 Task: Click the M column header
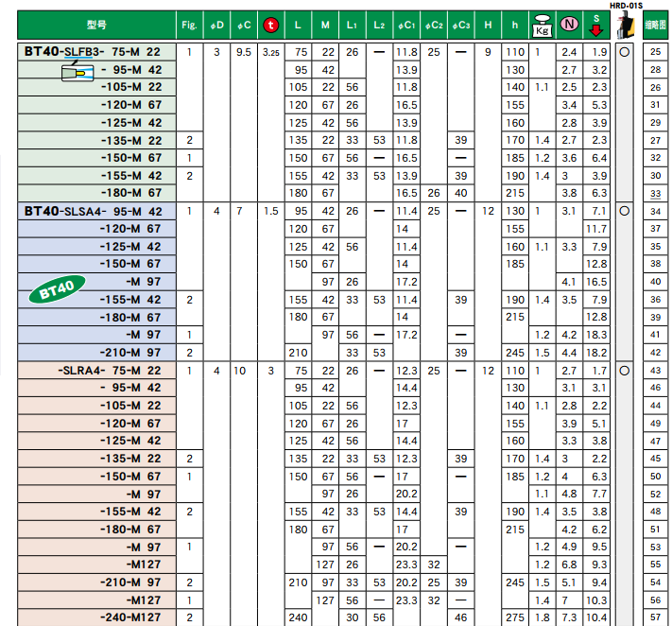325,26
